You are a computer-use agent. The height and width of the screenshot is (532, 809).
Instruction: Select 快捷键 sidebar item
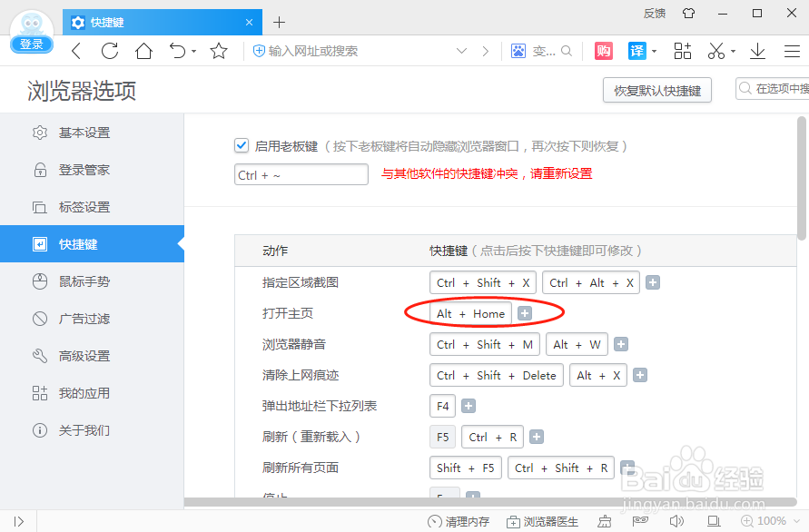point(92,244)
